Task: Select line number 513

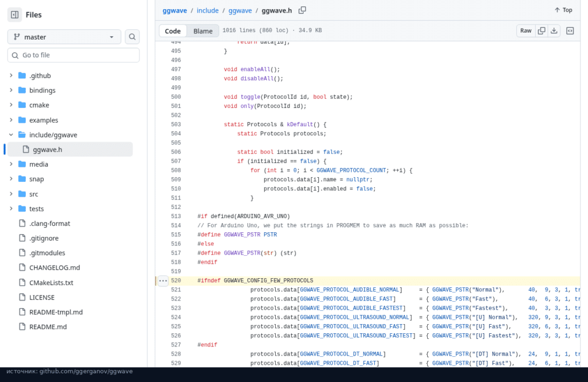Action: click(176, 216)
